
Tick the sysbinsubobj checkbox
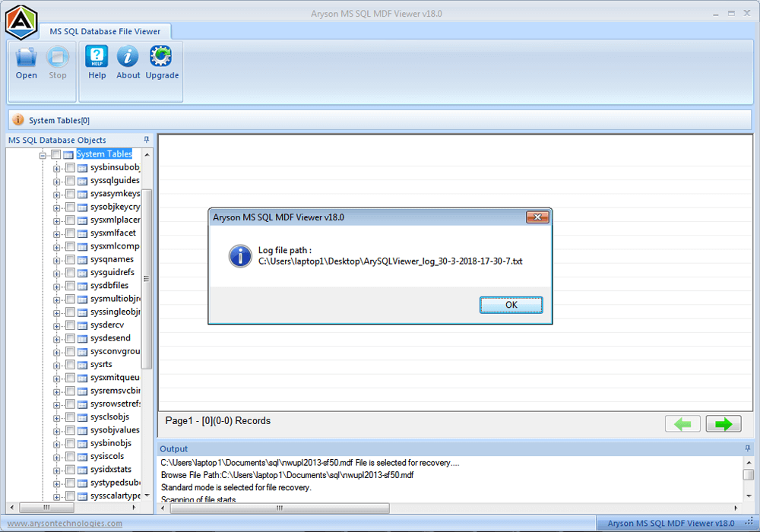pos(70,168)
